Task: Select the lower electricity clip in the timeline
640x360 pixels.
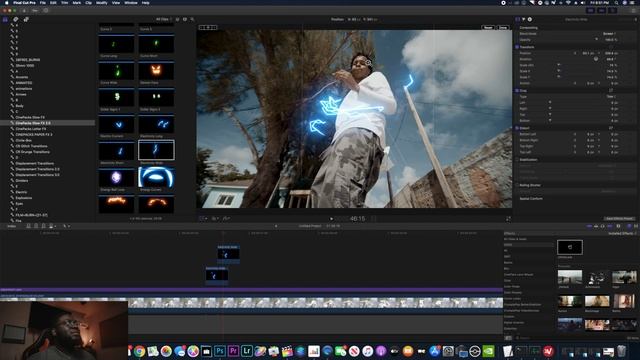Action: 217,275
